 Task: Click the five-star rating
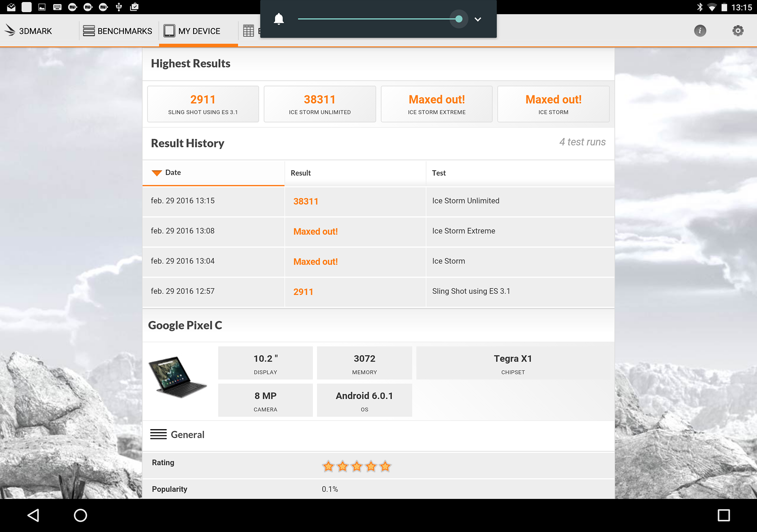pyautogui.click(x=356, y=467)
